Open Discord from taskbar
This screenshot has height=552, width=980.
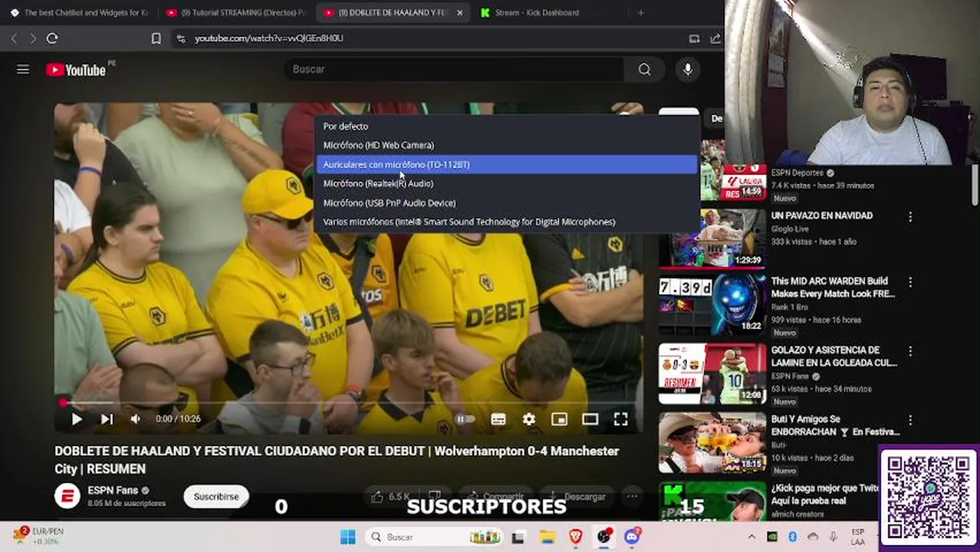[632, 537]
